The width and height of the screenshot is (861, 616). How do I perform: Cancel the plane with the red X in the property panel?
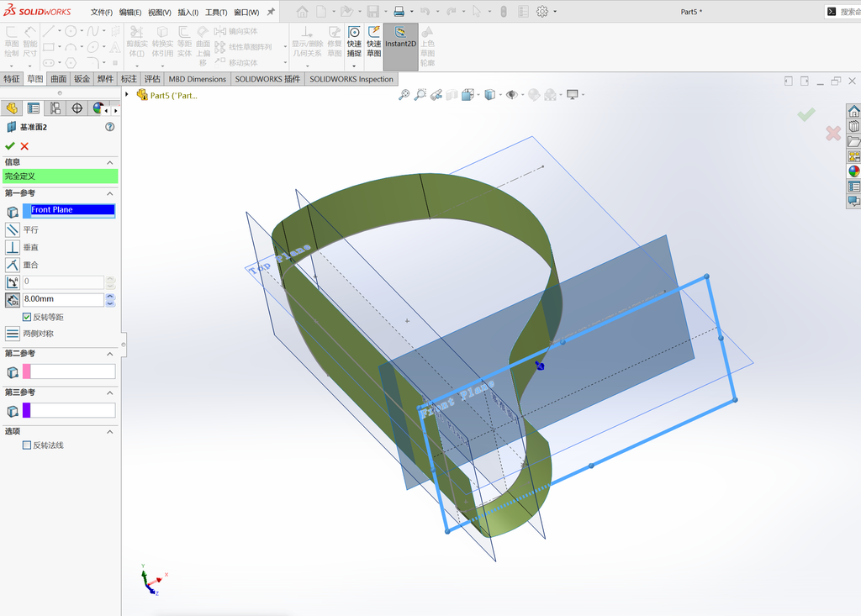click(x=24, y=146)
